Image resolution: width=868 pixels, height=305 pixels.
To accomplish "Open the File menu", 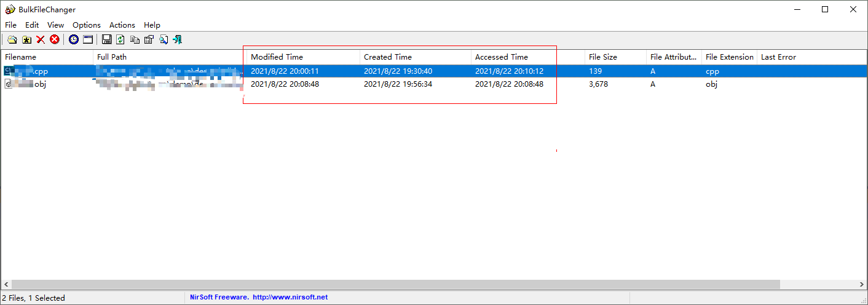I will point(10,25).
